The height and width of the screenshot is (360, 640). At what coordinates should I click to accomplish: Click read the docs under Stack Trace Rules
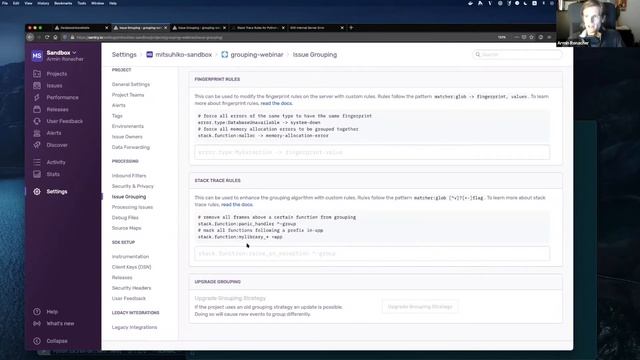[x=237, y=204]
